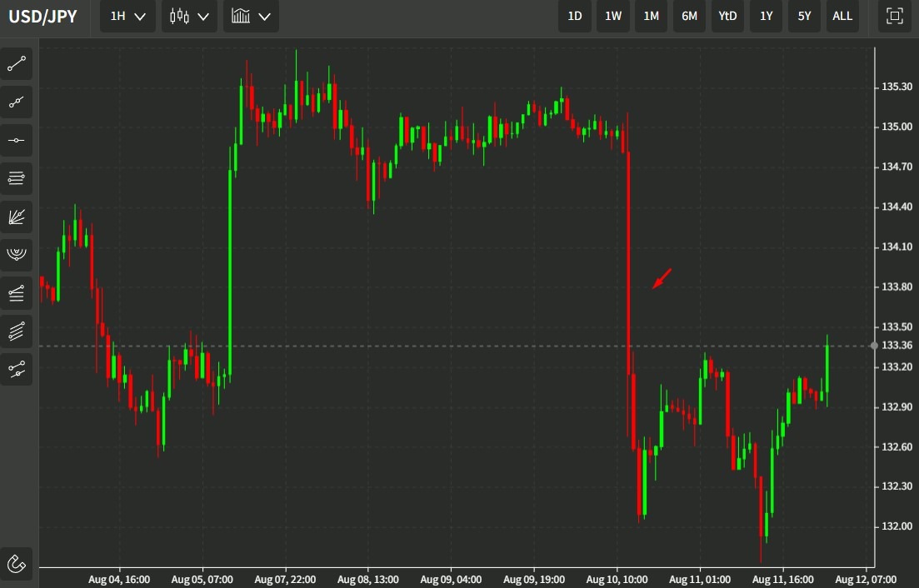Switch to the YtD time range
Image resolution: width=919 pixels, height=588 pixels.
tap(727, 16)
